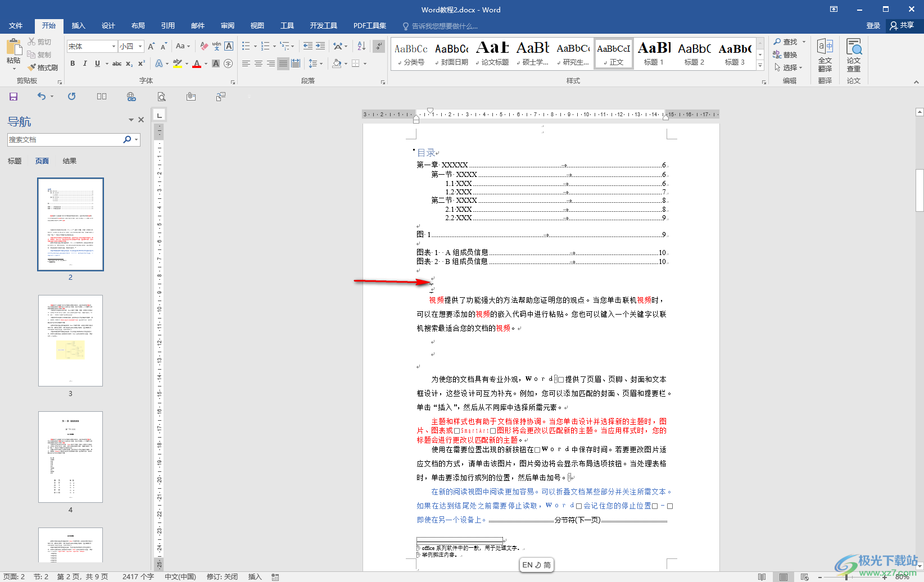Switch navigation pane to 结果 tab
This screenshot has width=924, height=582.
(x=70, y=161)
